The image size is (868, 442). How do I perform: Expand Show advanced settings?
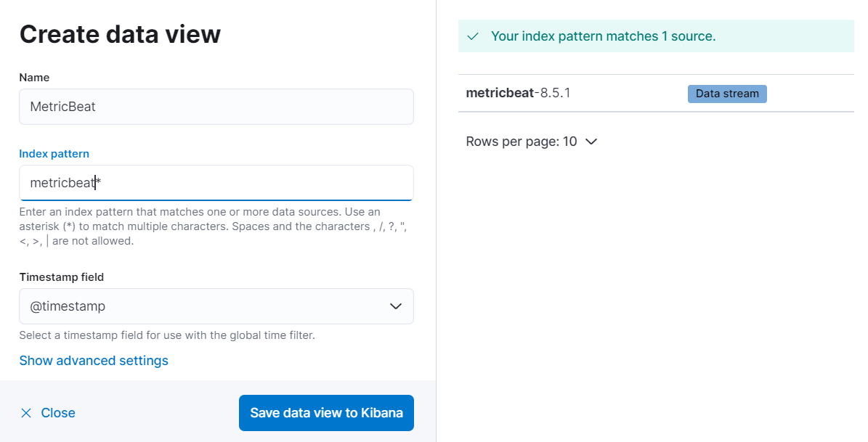(x=94, y=361)
